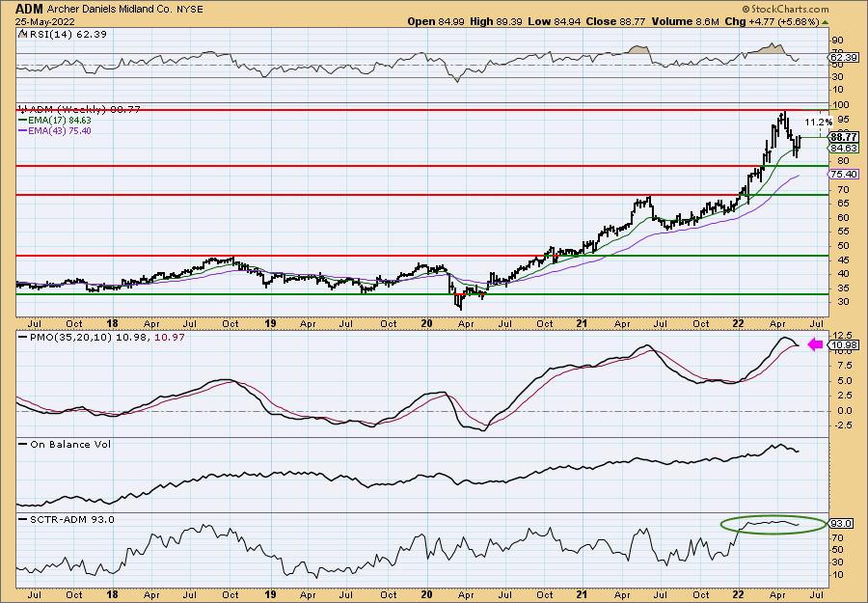Click the SCTR-ADM legend line icon
The image size is (868, 603).
23,519
